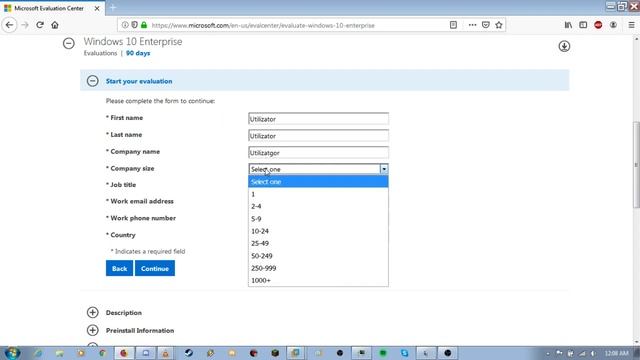This screenshot has height=360, width=640.
Task: Select company size 1
Action: pyautogui.click(x=318, y=194)
